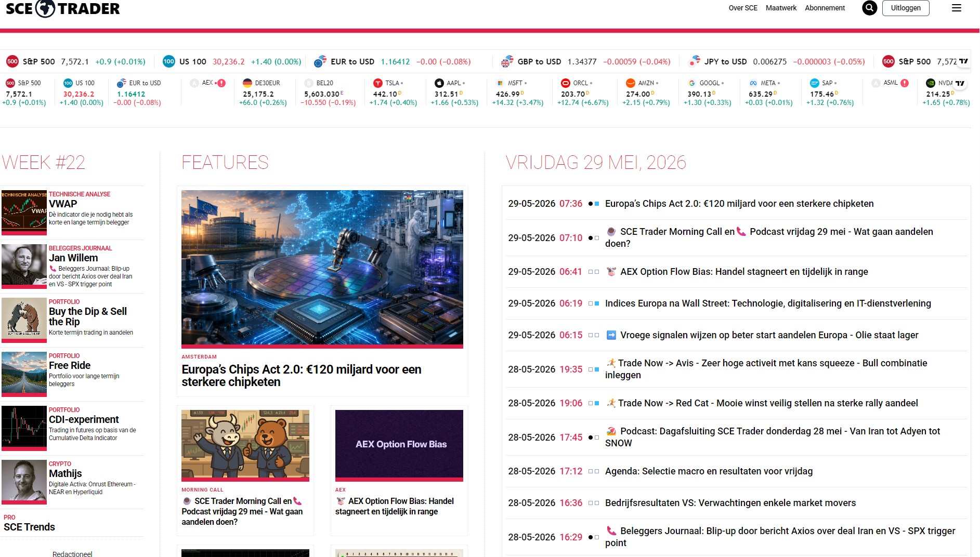Open the 07:10 Morning Call podcast item
980x557 pixels.
click(769, 237)
